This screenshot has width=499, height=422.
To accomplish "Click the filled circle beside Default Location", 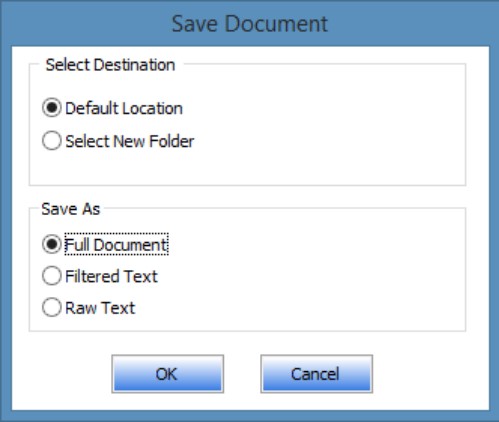I will pyautogui.click(x=52, y=108).
